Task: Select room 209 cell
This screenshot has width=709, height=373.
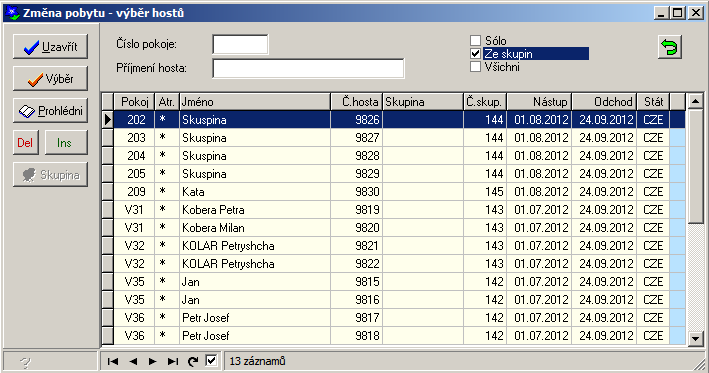Action: pos(134,192)
